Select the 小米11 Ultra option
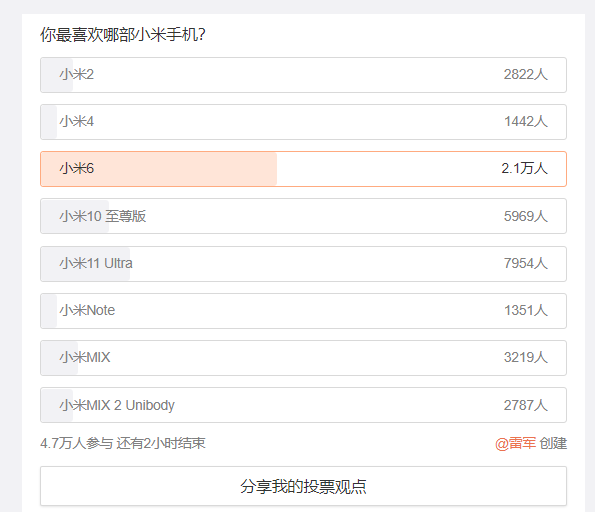 tap(303, 264)
